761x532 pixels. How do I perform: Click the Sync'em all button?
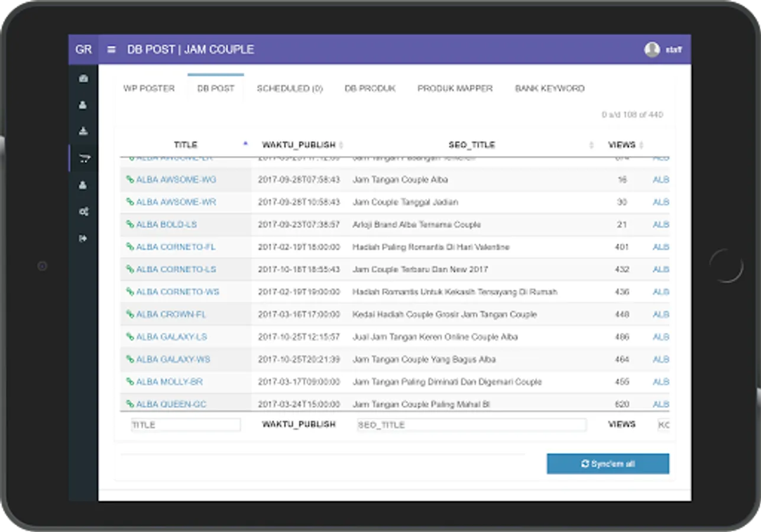(608, 464)
